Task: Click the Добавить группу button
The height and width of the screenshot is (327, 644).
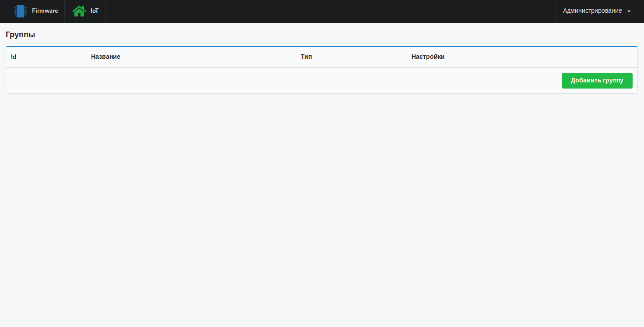Action: tap(597, 81)
